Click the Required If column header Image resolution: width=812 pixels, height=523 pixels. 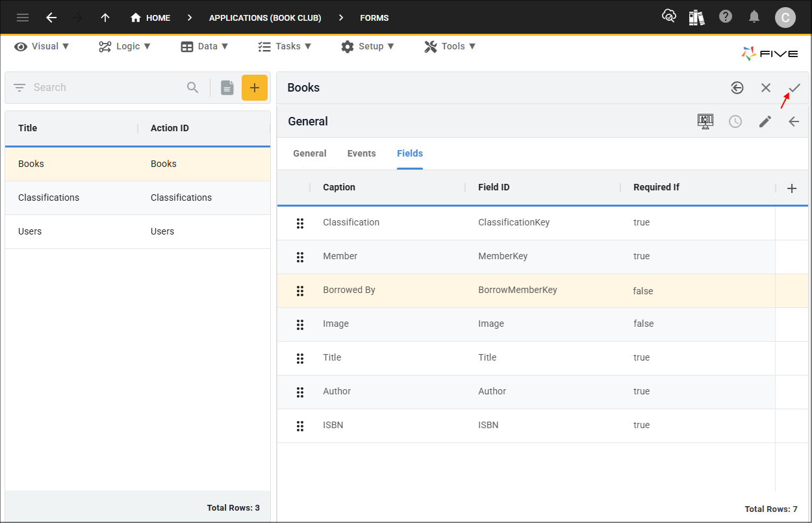(x=657, y=187)
